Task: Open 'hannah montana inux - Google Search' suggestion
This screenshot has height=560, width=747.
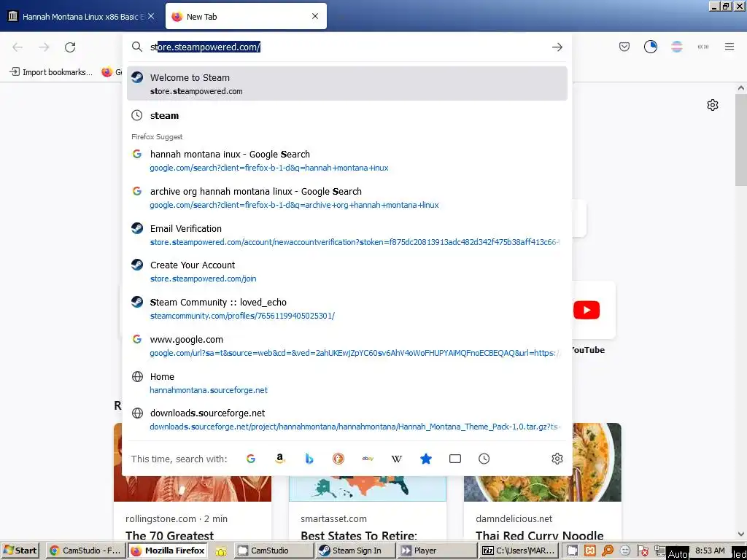Action: (347, 160)
